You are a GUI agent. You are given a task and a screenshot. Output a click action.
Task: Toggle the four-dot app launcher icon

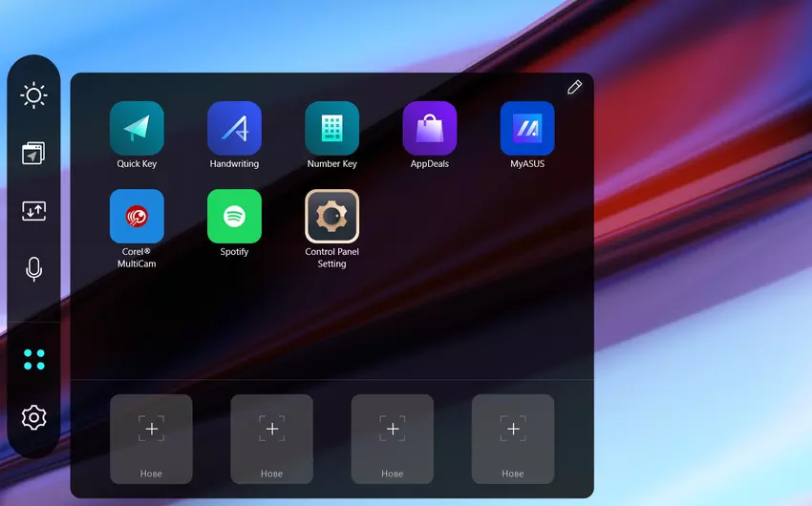click(x=33, y=360)
